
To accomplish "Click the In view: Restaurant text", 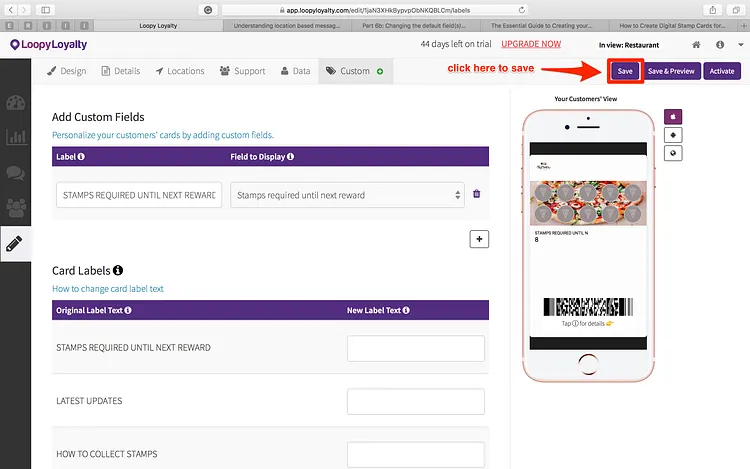I will point(629,45).
